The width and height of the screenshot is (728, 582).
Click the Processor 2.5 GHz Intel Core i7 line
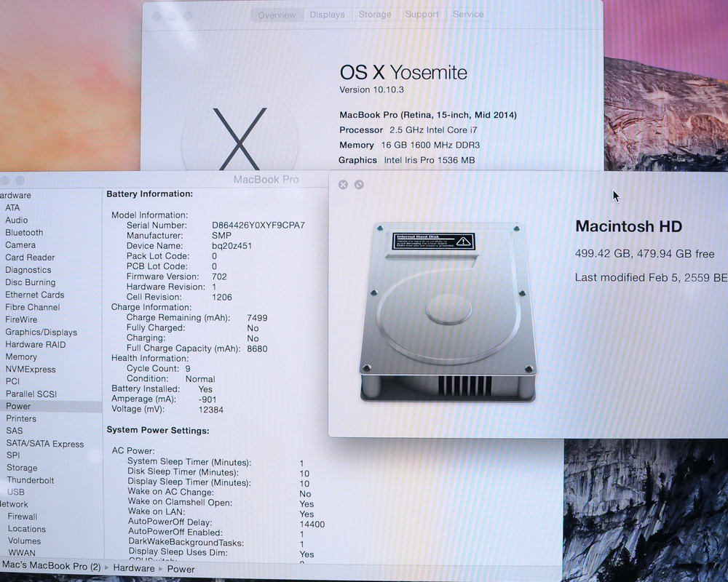pyautogui.click(x=408, y=130)
